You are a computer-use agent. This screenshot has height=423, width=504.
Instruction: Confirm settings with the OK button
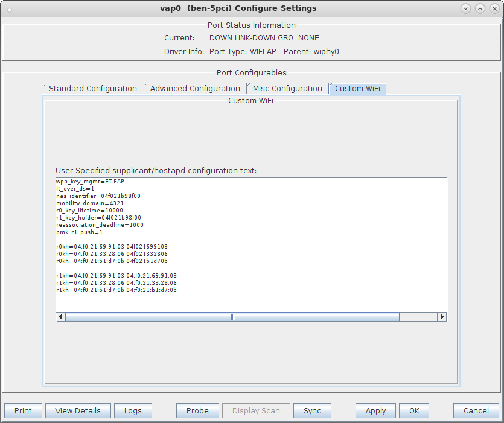pyautogui.click(x=414, y=411)
